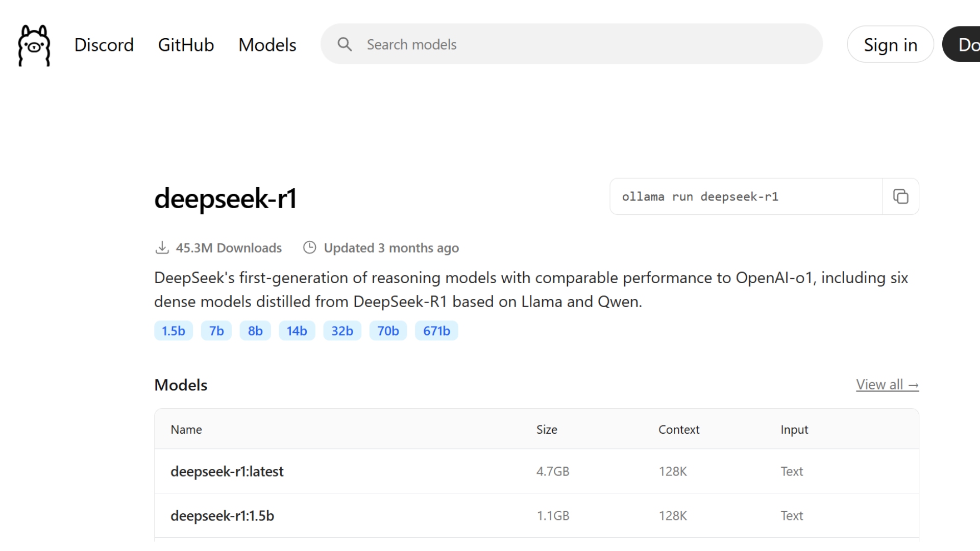Click the deepseek-r1 page title
The height and width of the screenshot is (551, 980).
coord(226,198)
